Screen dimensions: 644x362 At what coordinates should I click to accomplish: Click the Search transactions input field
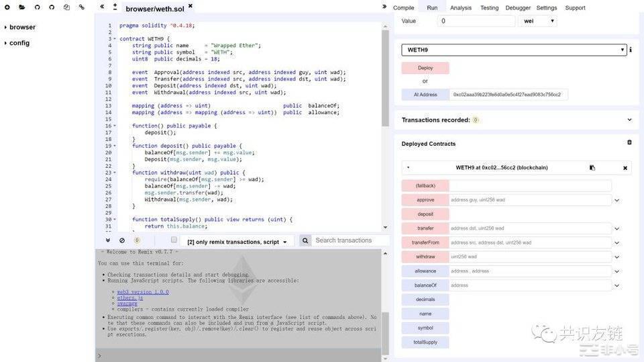pos(351,240)
